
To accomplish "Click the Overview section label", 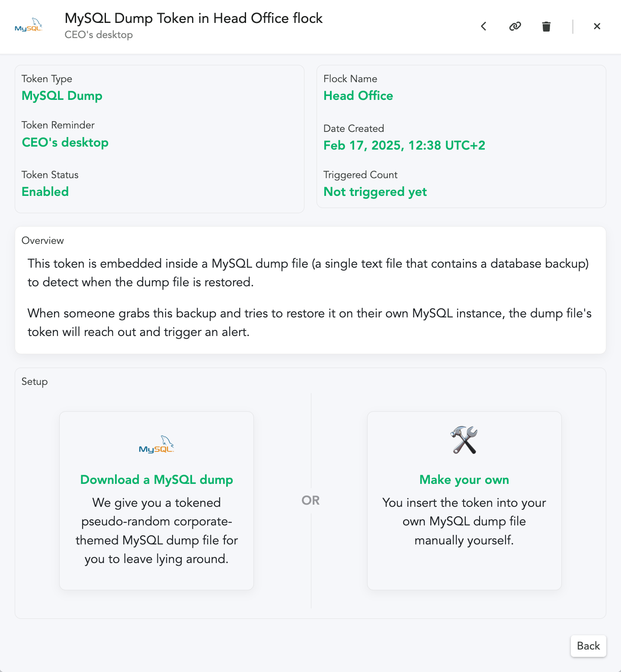I will coord(42,240).
